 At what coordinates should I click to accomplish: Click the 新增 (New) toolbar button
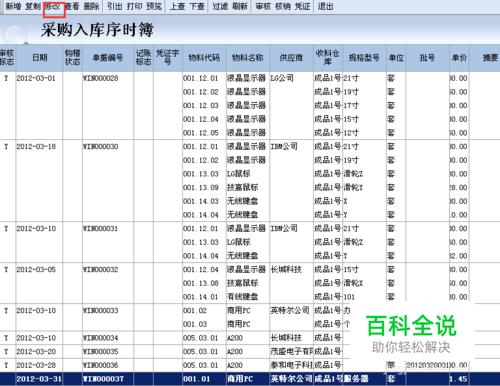pyautogui.click(x=13, y=6)
